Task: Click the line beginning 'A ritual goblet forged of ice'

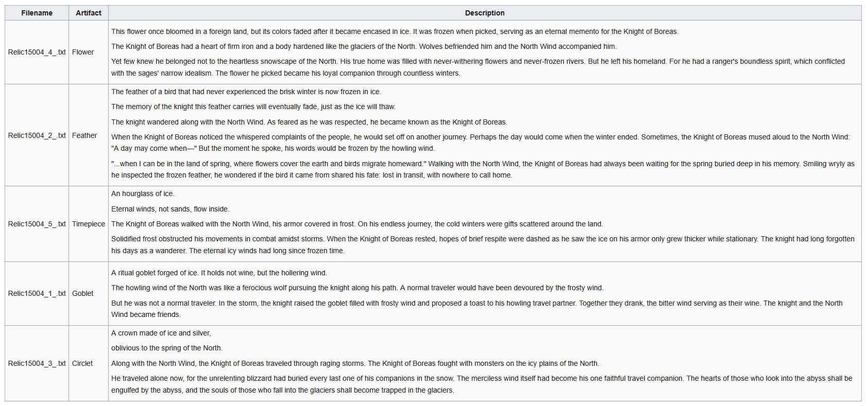Action: [x=219, y=273]
